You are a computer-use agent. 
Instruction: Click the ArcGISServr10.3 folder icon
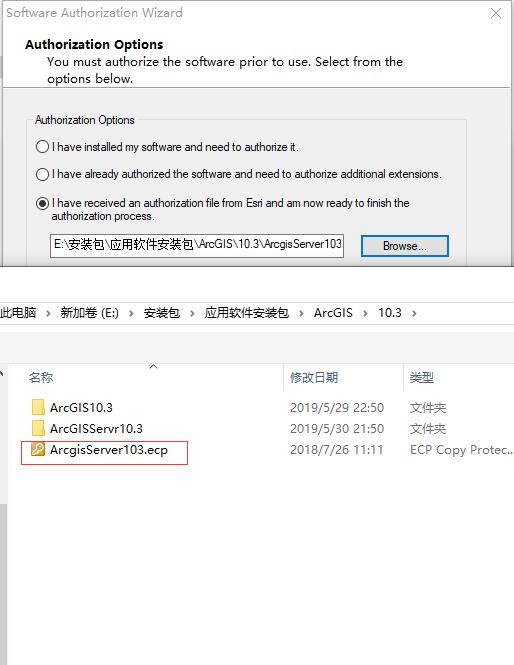[38, 428]
